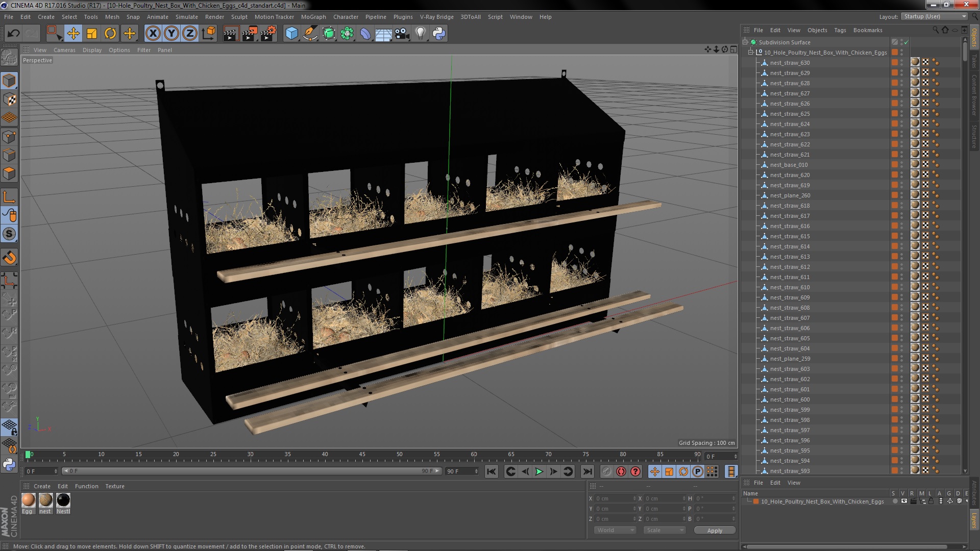The image size is (980, 551).
Task: Click the Coordinate System icon
Action: (209, 34)
